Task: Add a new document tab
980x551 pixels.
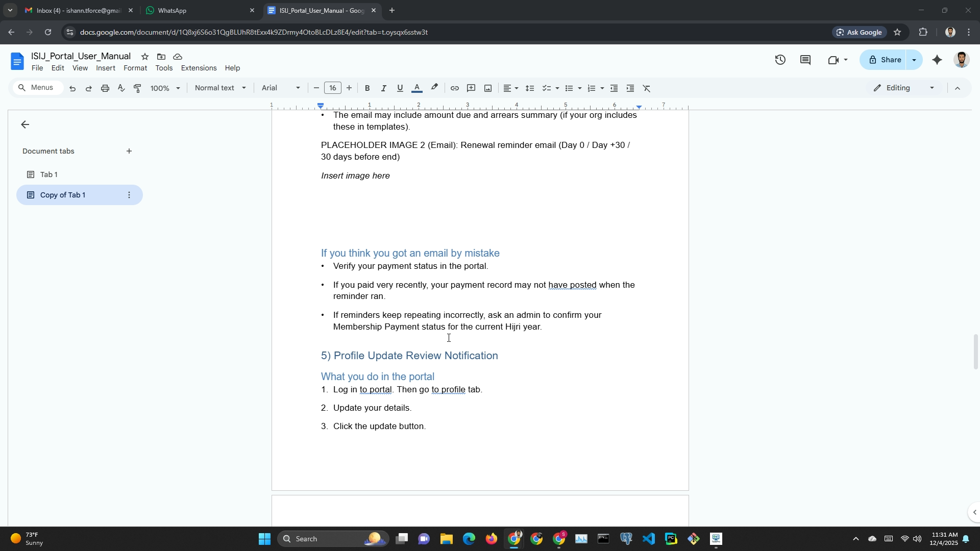Action: click(129, 151)
